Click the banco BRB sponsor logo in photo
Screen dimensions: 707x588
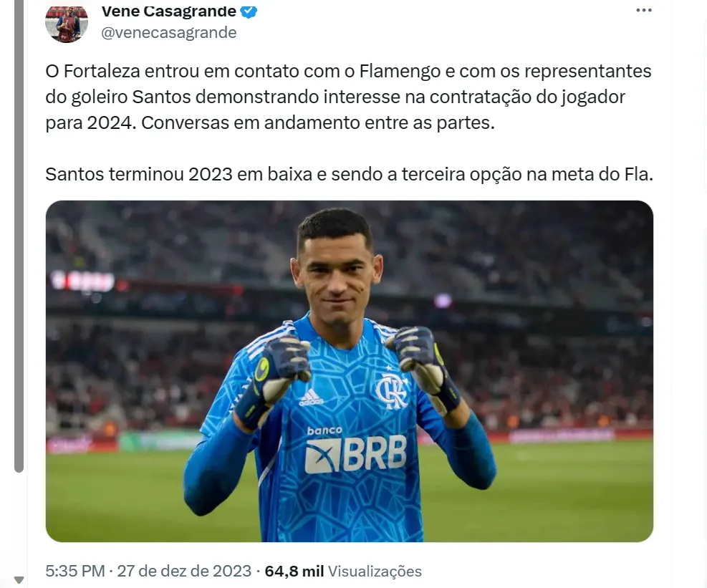355,450
